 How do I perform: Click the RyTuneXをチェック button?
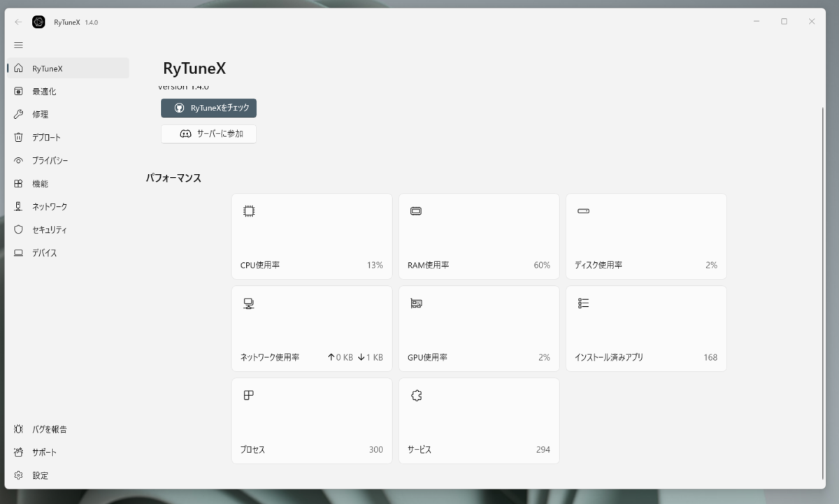(x=208, y=108)
